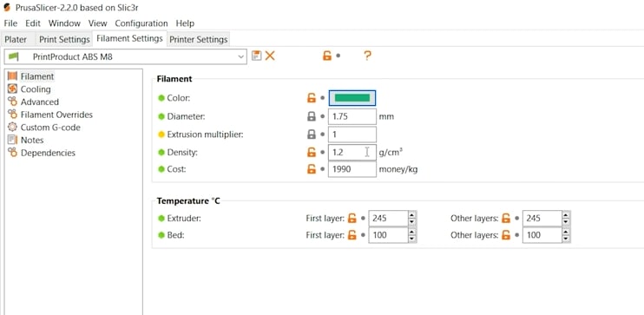
Task: Click the PrusaSlicer logo in title bar
Action: [x=7, y=8]
